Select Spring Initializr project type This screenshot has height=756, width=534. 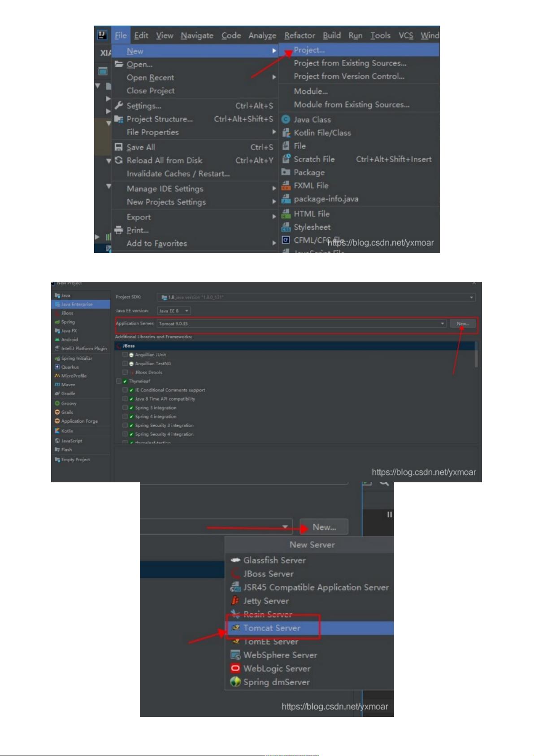(81, 358)
